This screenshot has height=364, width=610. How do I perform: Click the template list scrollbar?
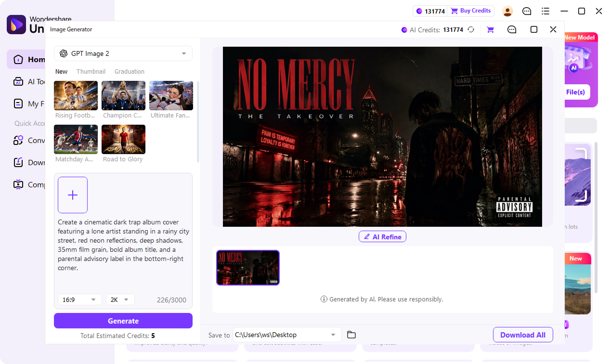coord(198,122)
